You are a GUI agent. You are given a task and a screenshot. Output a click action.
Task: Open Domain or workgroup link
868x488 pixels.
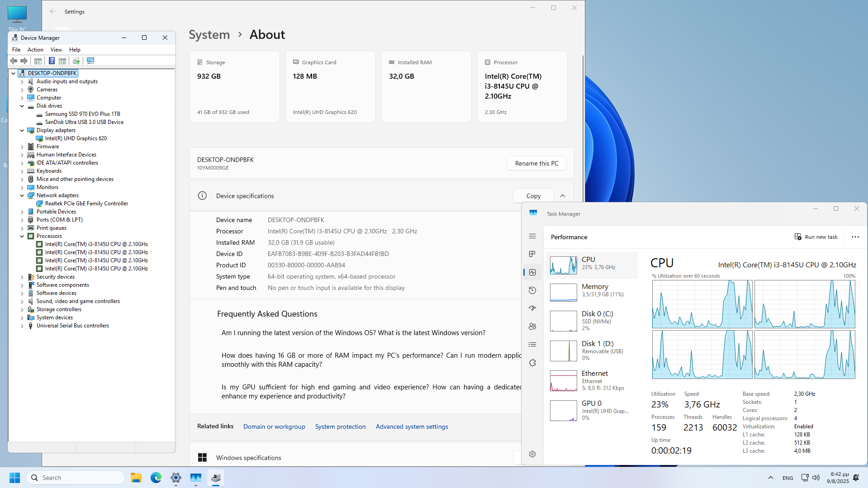point(274,426)
